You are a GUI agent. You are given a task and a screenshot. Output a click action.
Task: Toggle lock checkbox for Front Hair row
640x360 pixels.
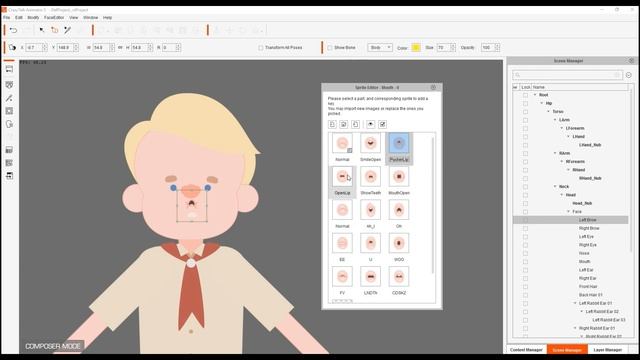pyautogui.click(x=525, y=287)
